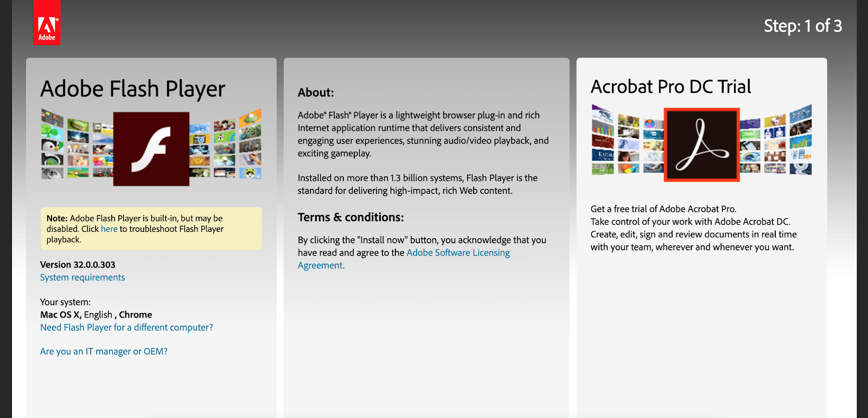Image resolution: width=868 pixels, height=418 pixels.
Task: Click the 'Version 32.0.0.303' text
Action: [78, 265]
